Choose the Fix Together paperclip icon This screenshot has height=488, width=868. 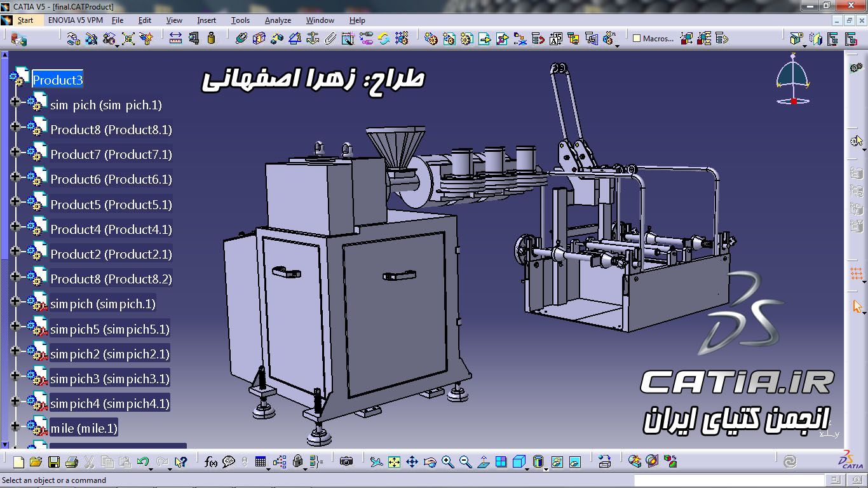[x=330, y=38]
